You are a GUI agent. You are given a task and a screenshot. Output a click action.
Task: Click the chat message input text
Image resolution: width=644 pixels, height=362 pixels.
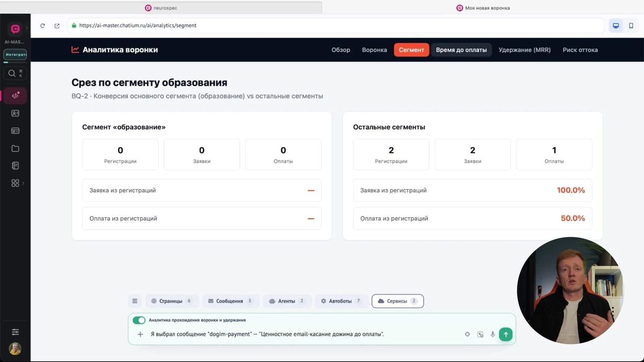click(267, 334)
